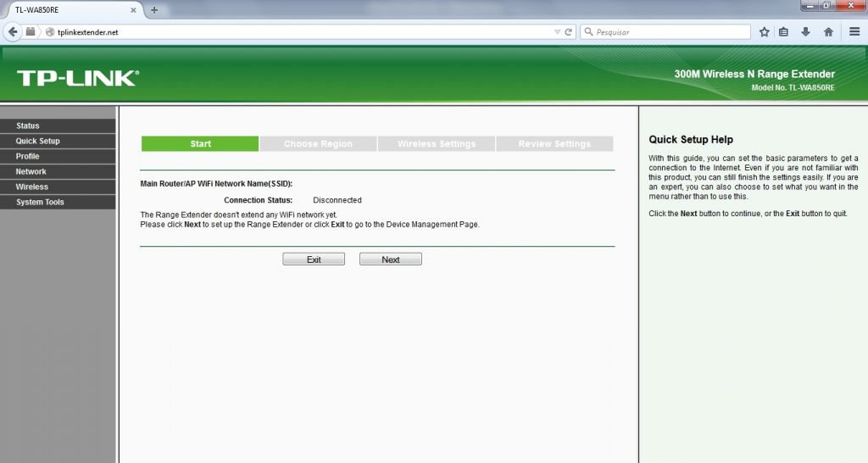Open a new browser tab
868x463 pixels.
tap(154, 10)
